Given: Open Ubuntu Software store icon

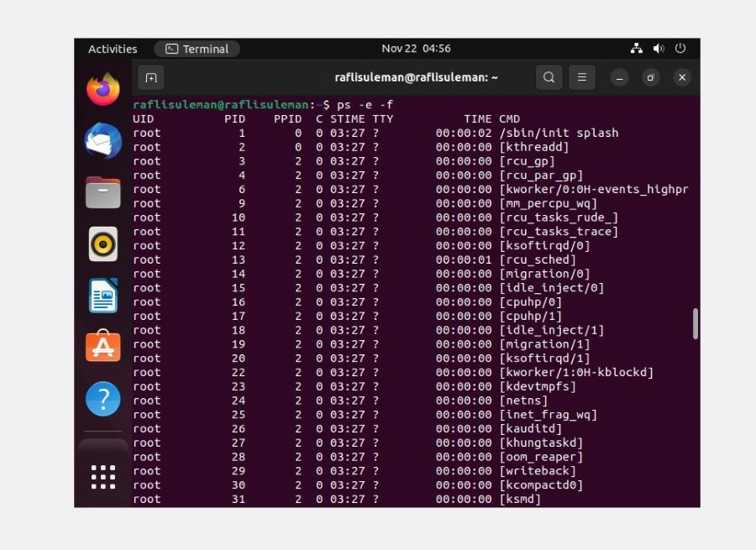Looking at the screenshot, I should pos(102,346).
